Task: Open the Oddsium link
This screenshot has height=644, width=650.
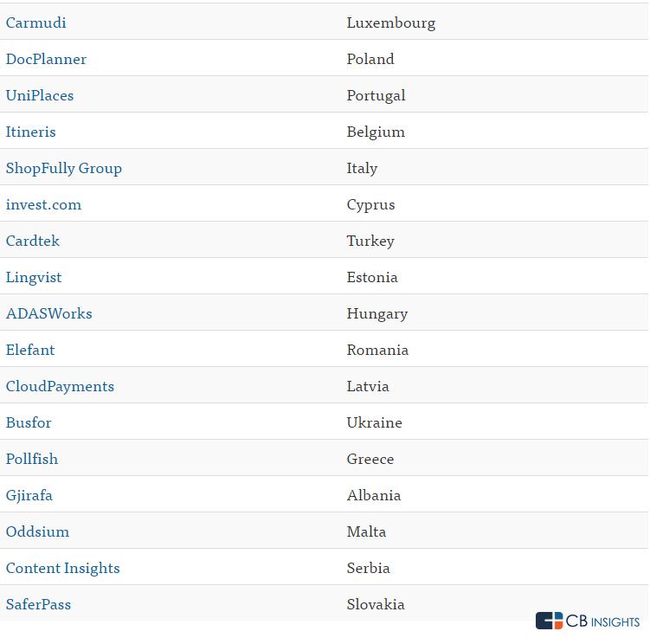Action: [38, 531]
